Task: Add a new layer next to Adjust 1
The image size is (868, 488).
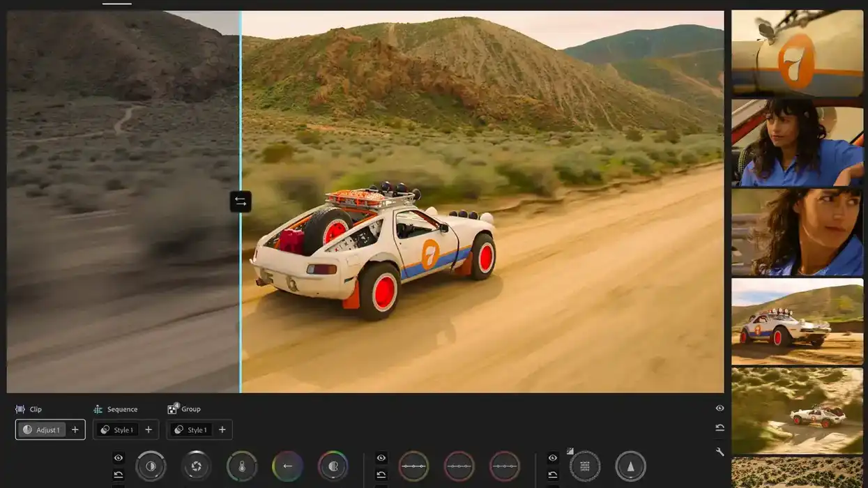Action: [x=75, y=429]
